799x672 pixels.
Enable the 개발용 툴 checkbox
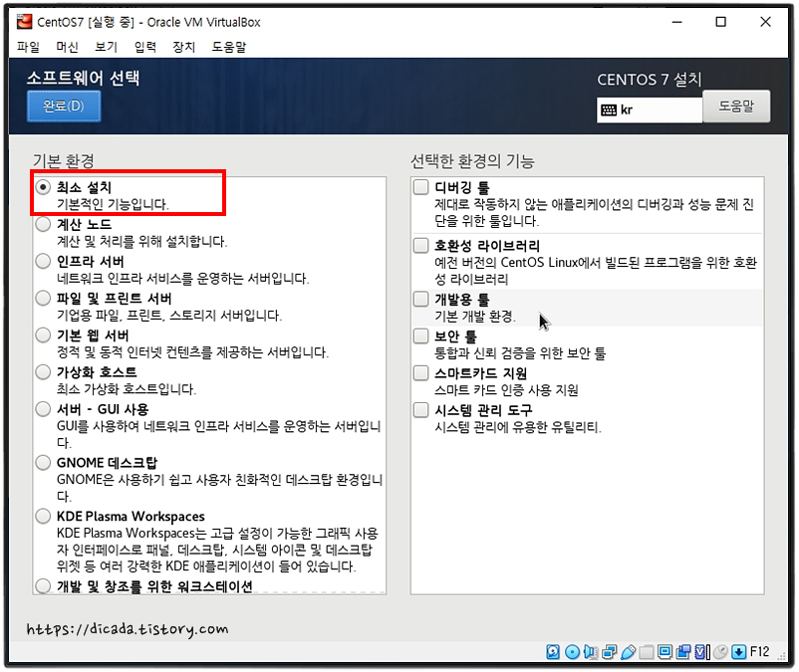coord(420,299)
